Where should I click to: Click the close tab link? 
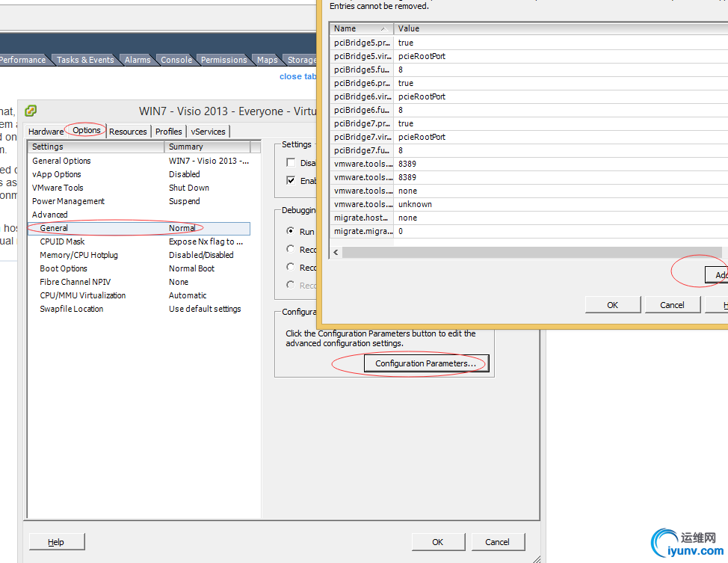pyautogui.click(x=297, y=76)
